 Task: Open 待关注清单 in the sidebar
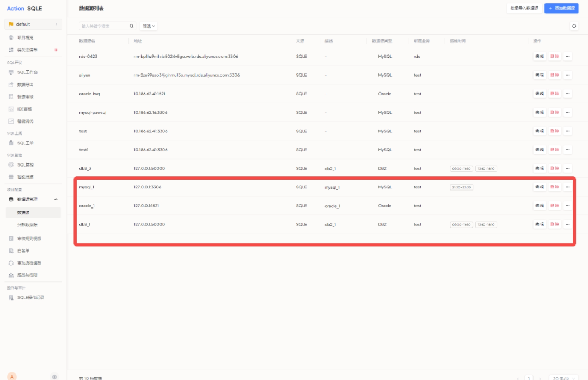[27, 50]
